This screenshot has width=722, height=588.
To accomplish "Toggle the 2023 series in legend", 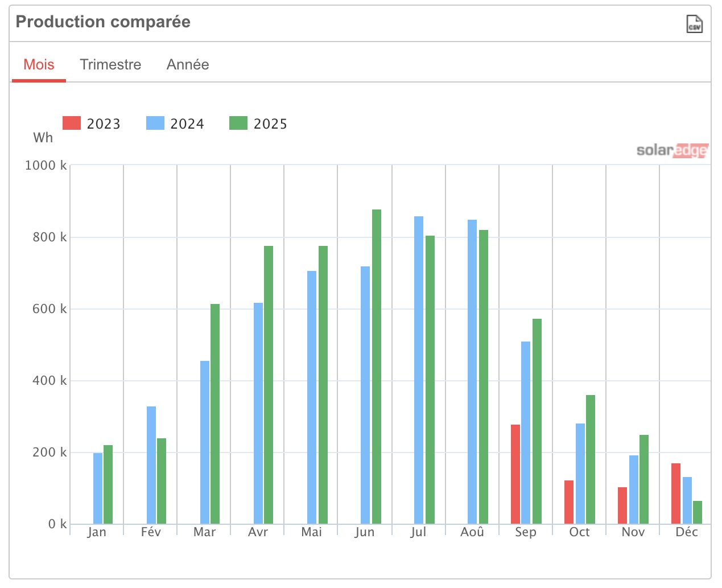I will [x=92, y=124].
